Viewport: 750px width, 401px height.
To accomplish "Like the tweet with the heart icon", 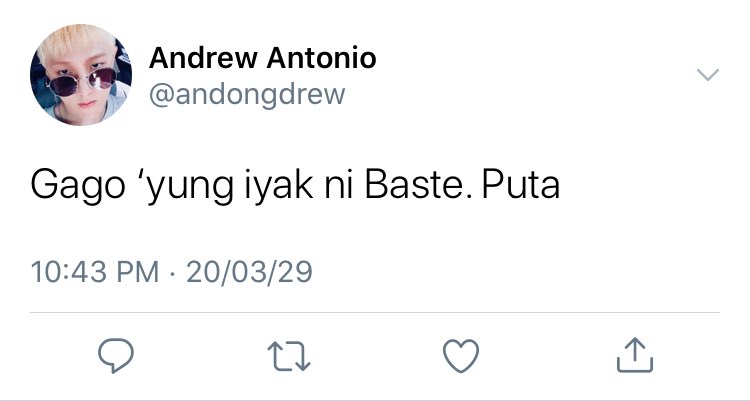I will pos(461,356).
